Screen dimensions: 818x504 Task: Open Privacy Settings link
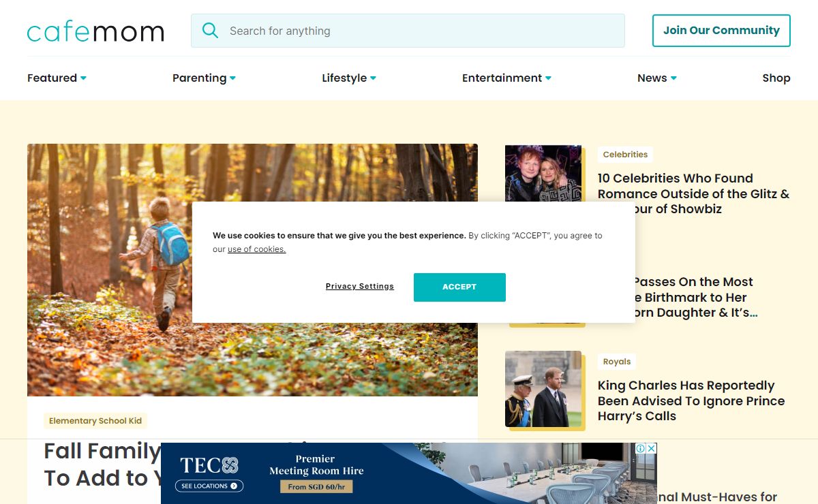pos(360,287)
